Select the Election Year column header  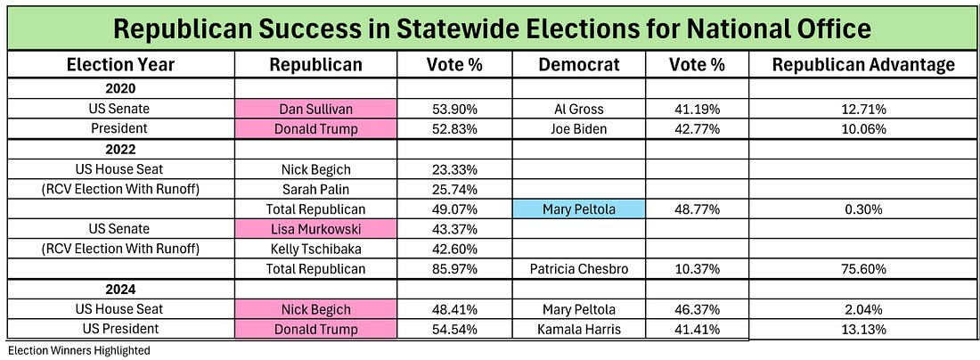coord(121,65)
